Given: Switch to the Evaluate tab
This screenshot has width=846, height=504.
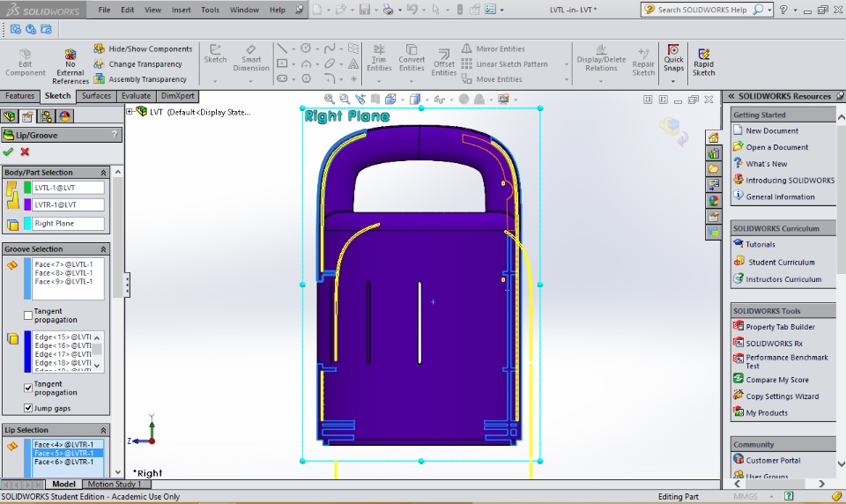Looking at the screenshot, I should 136,96.
